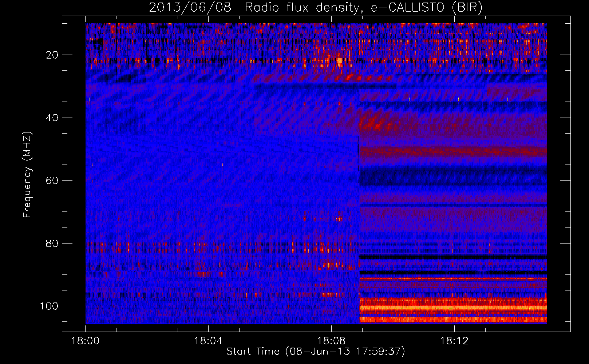Click the '100' frequency tick label

pyautogui.click(x=49, y=306)
